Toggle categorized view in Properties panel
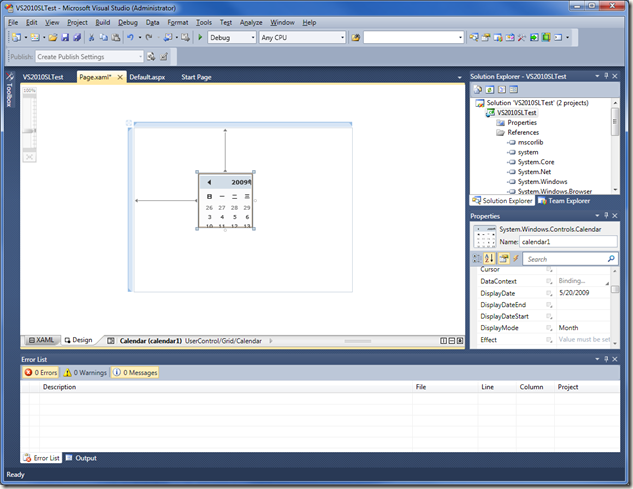This screenshot has width=633, height=489. coord(477,258)
